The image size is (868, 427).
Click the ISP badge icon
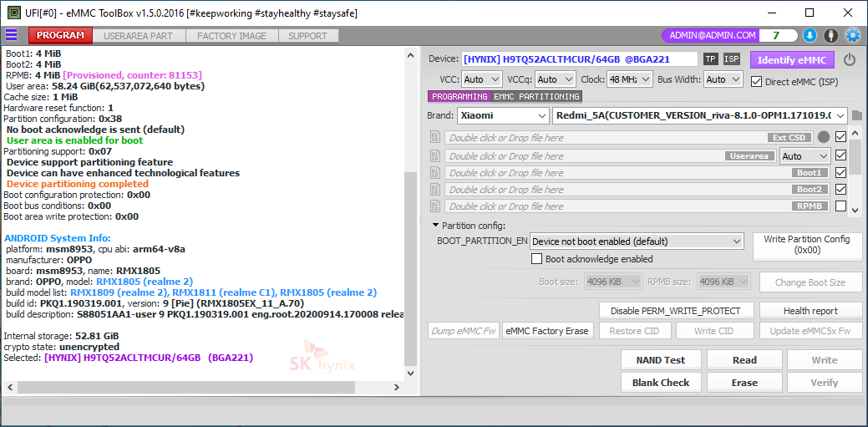tap(731, 59)
